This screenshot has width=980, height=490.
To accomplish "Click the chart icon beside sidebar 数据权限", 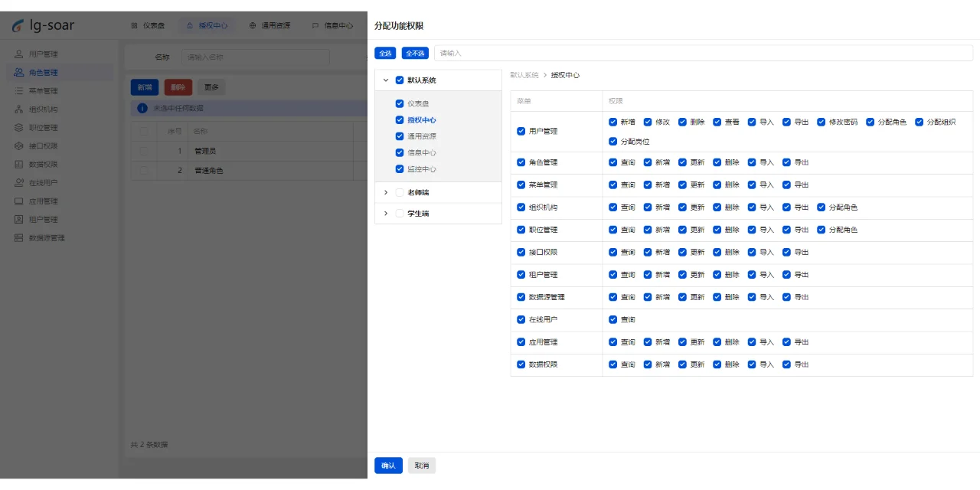I will [x=19, y=165].
